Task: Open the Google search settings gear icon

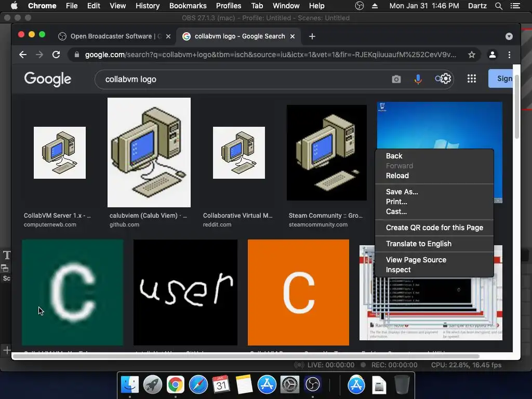Action: coord(445,79)
